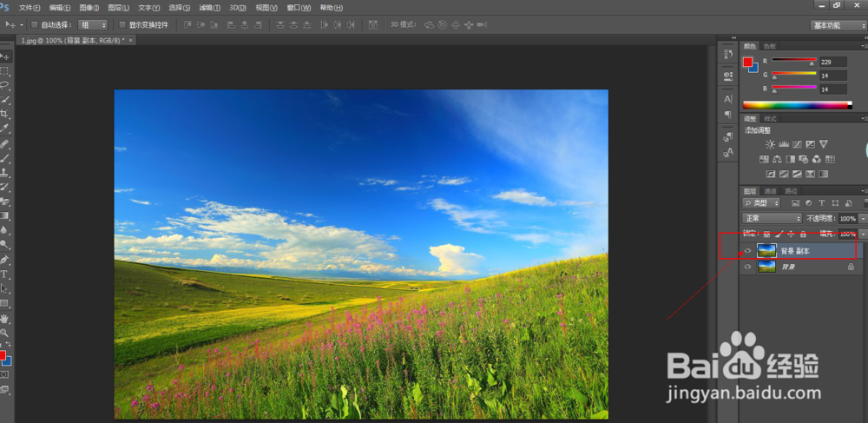The width and height of the screenshot is (868, 423).
Task: Switch to the 样式 tab
Action: [x=770, y=118]
